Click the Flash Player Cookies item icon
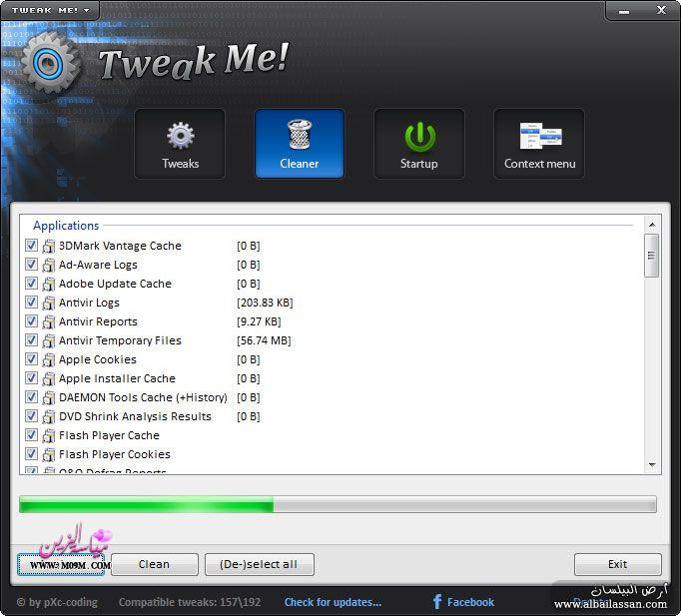Screen dimensions: 681x616 pyautogui.click(x=49, y=455)
